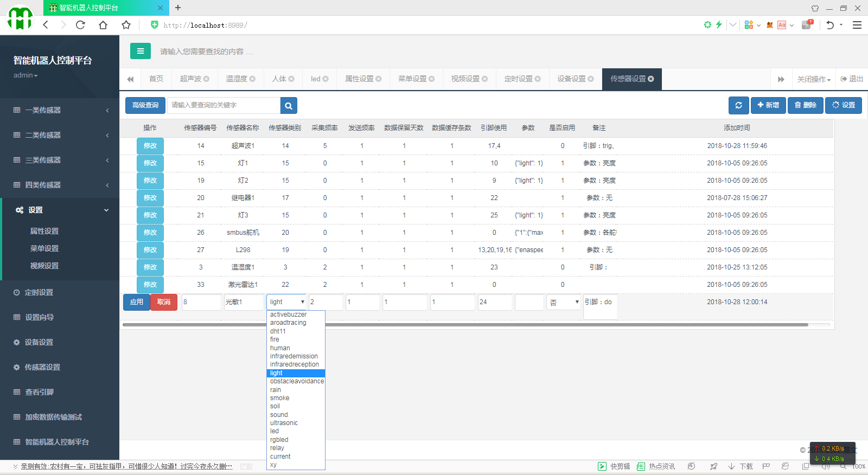Image resolution: width=868 pixels, height=475 pixels.
Task: Close the 属性设置 tab with its x icon
Action: [379, 79]
